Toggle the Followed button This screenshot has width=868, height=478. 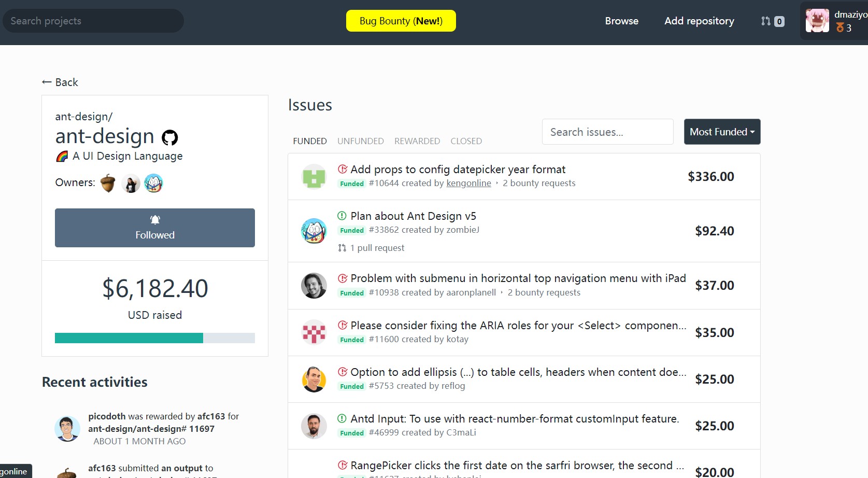coord(155,228)
